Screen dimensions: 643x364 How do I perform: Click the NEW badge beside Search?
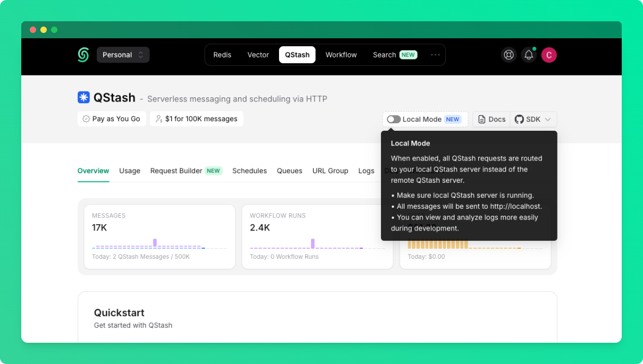pos(408,55)
